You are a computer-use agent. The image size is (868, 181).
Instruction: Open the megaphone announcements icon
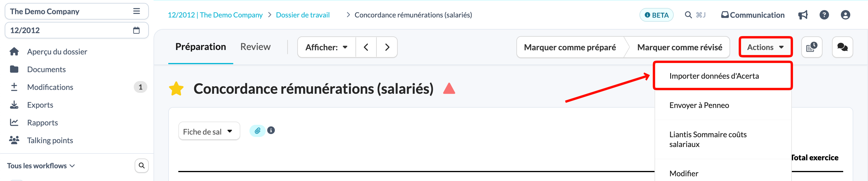[x=803, y=15]
